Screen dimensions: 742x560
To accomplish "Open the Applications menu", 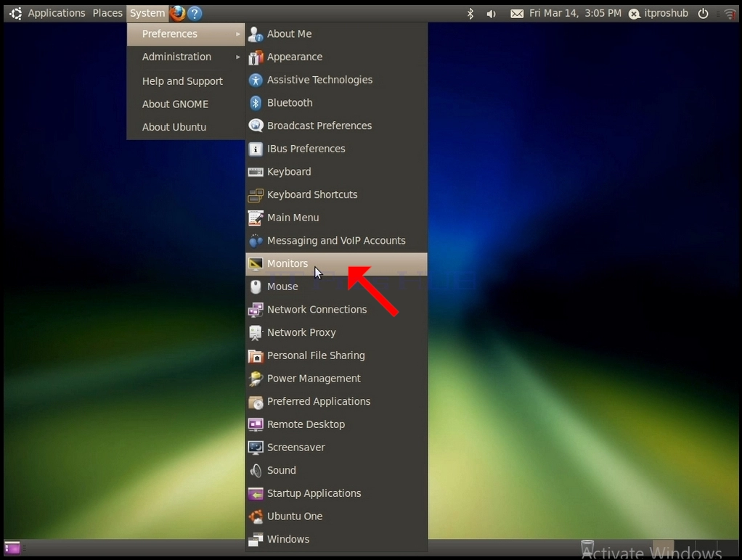I will pos(57,13).
